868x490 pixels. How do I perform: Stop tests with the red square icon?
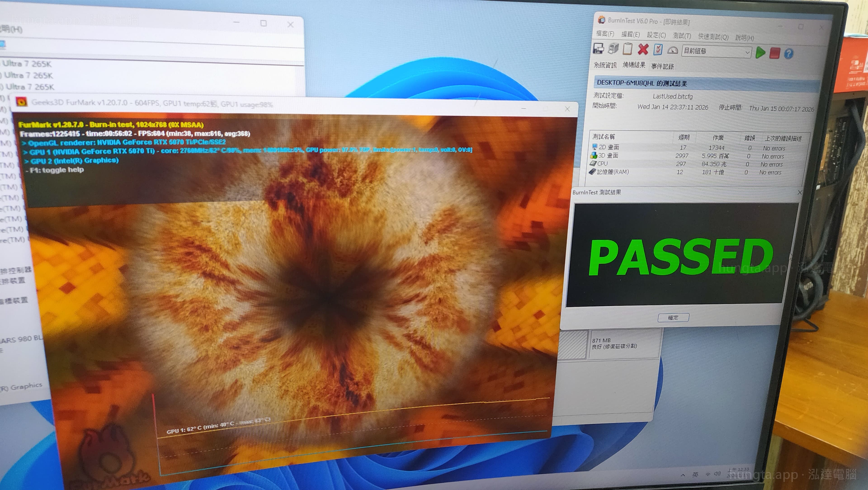coord(775,53)
